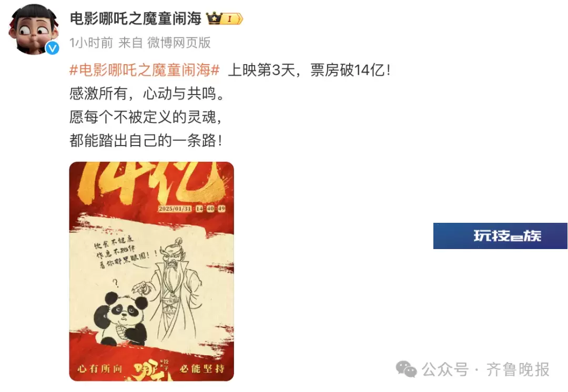This screenshot has width=568, height=392.
Task: Click the 齐鲁晚报 watermark text
Action: pyautogui.click(x=518, y=369)
